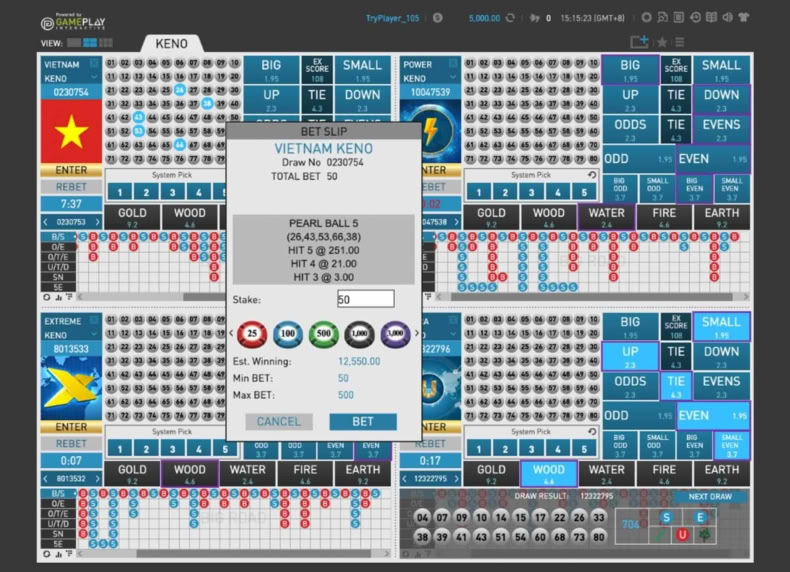Click the add-panel plus icon
The image size is (790, 572).
639,42
